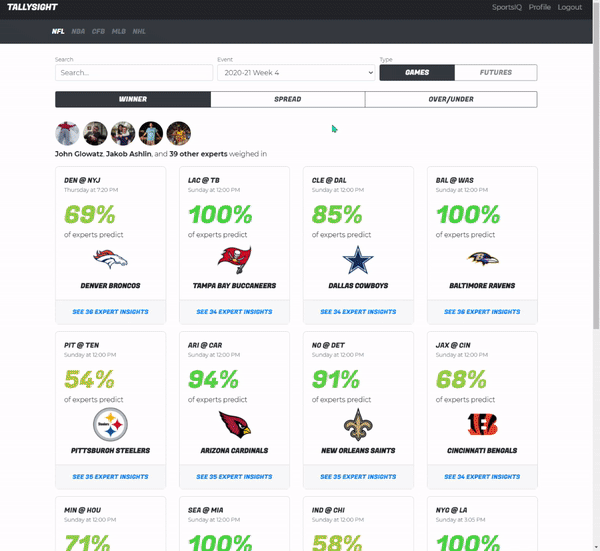See 35 expert insights for NO @ DET
The image size is (600, 551).
(358, 477)
